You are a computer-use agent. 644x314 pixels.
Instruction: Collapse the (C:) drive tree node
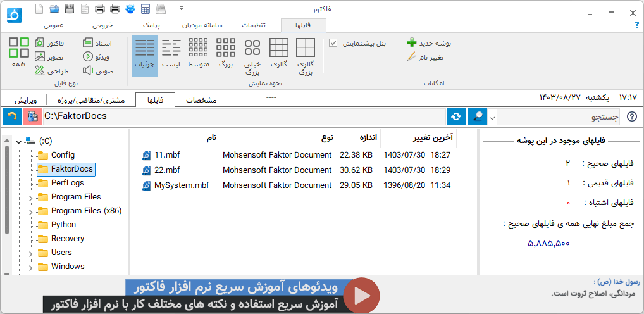point(18,142)
